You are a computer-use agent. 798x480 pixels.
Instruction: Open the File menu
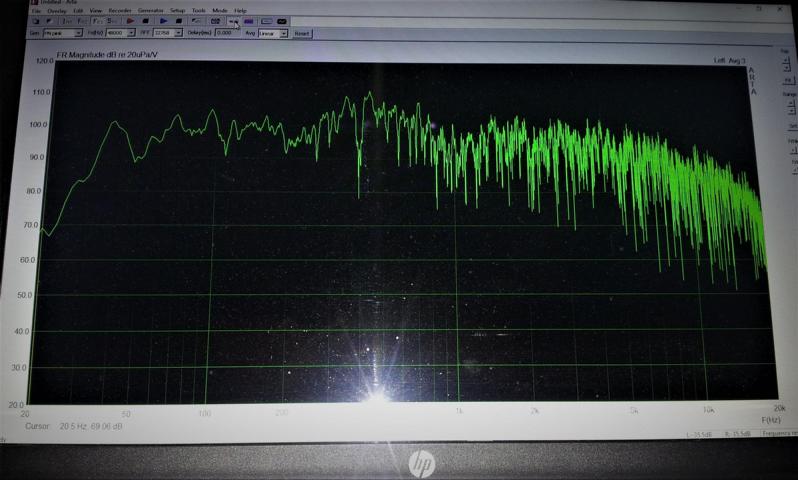click(x=36, y=11)
